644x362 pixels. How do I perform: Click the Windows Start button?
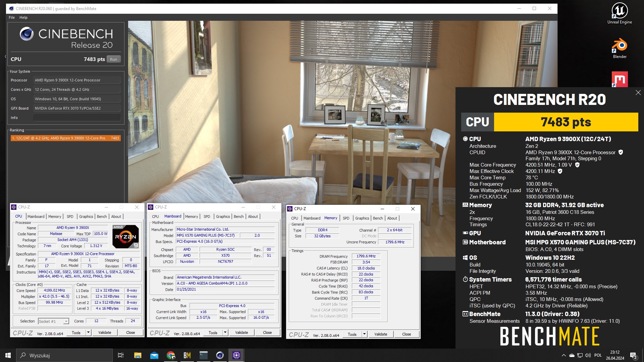pyautogui.click(x=8, y=355)
